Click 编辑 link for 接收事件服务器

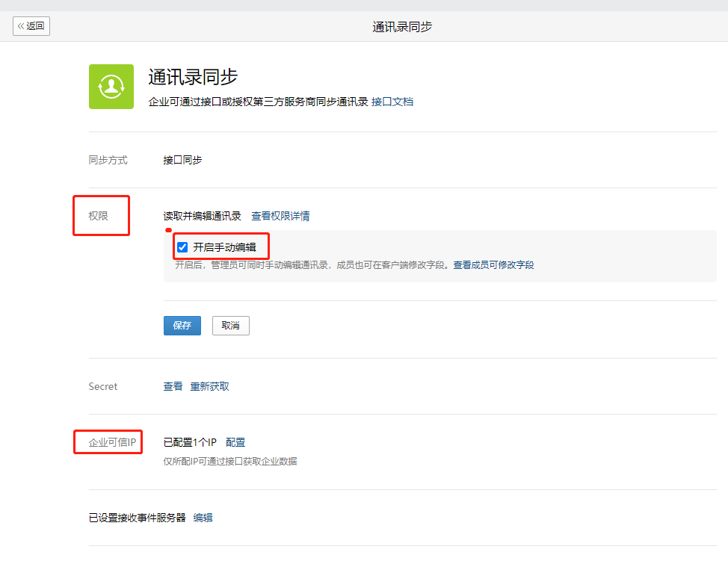(x=203, y=518)
